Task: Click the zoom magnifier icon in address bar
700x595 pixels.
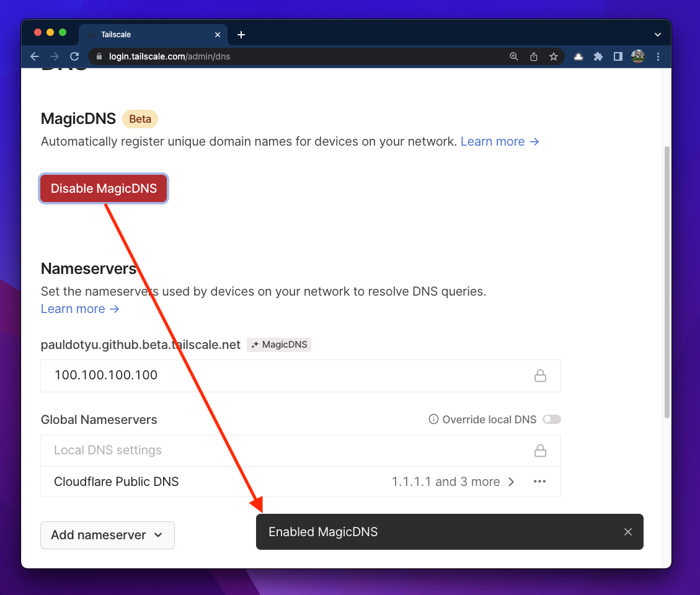Action: coord(514,56)
